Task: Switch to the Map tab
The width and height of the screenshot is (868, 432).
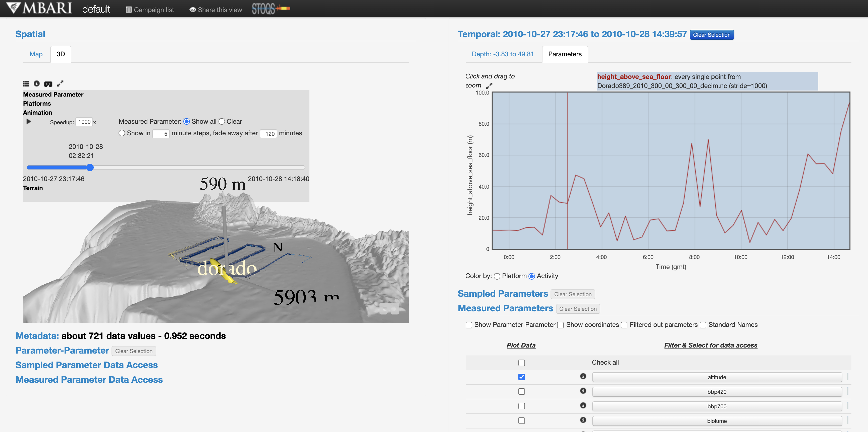Action: 36,54
